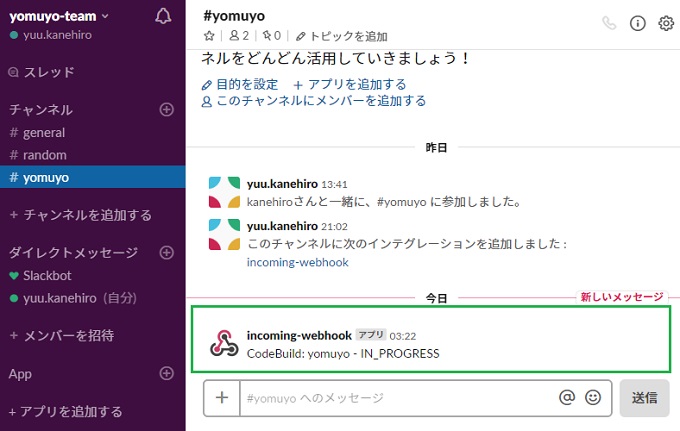Click アプリを追加する at sidebar bottom
The image size is (680, 431).
65,411
